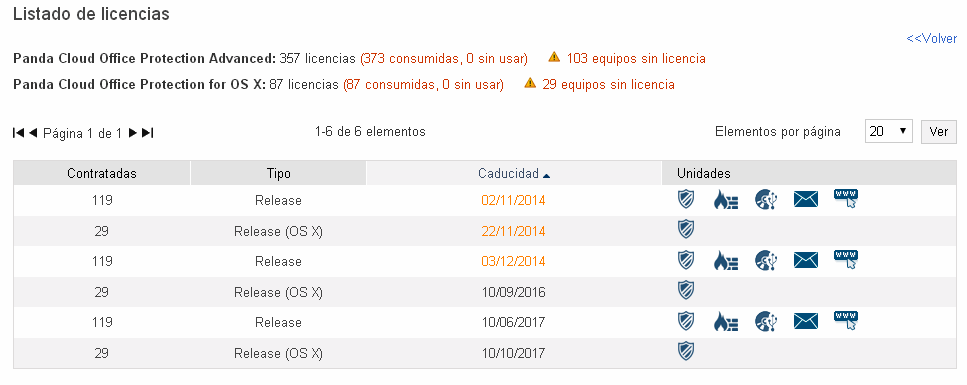The width and height of the screenshot is (967, 385).
Task: Click the firewall icon in the 10/06/2017 row
Action: (725, 321)
